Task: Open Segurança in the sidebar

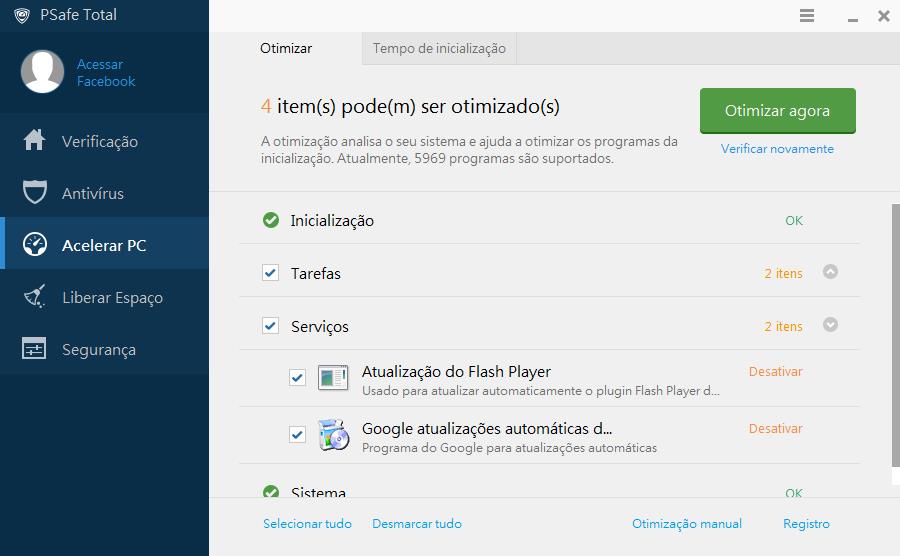Action: [x=104, y=349]
